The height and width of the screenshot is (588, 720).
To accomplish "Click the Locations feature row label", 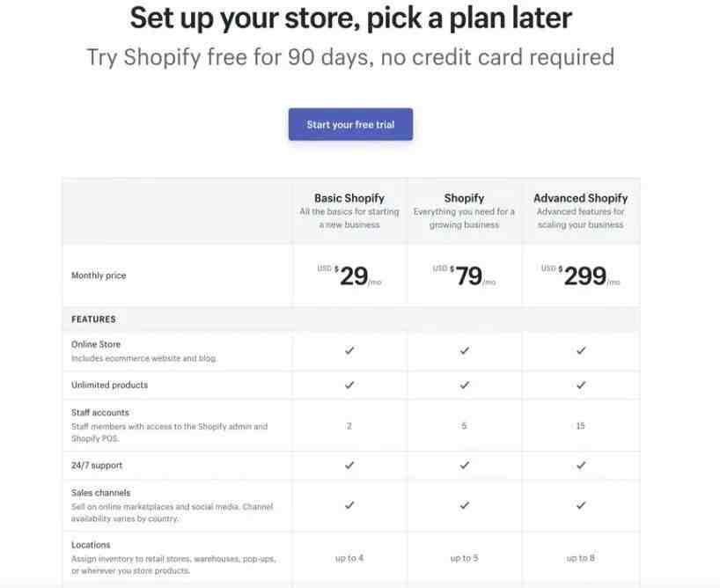I will click(x=91, y=545).
